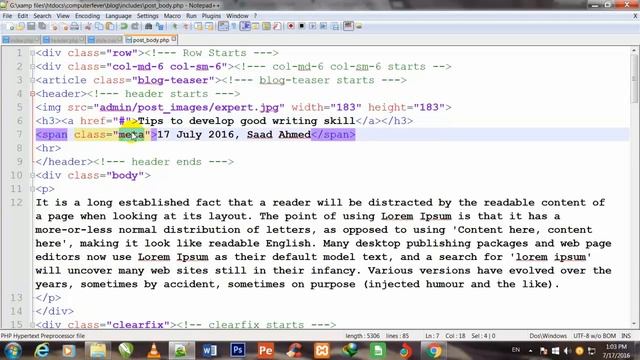Save the current recorded macro icon
The width and height of the screenshot is (640, 360).
point(335,27)
